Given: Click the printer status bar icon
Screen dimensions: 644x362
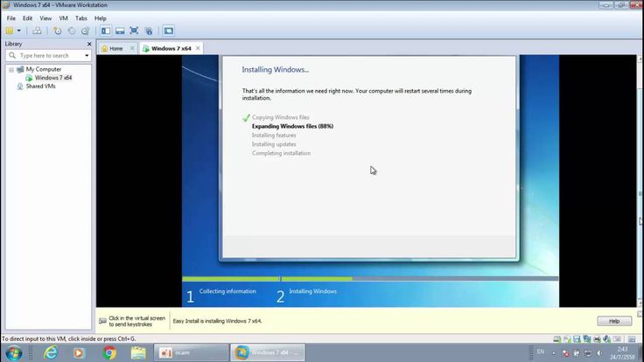Looking at the screenshot, I should pyautogui.click(x=597, y=339).
